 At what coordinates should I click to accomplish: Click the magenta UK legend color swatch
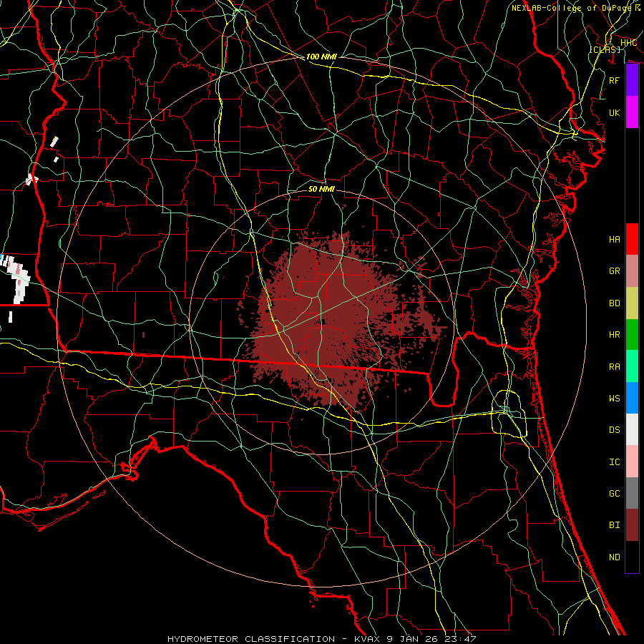(632, 112)
